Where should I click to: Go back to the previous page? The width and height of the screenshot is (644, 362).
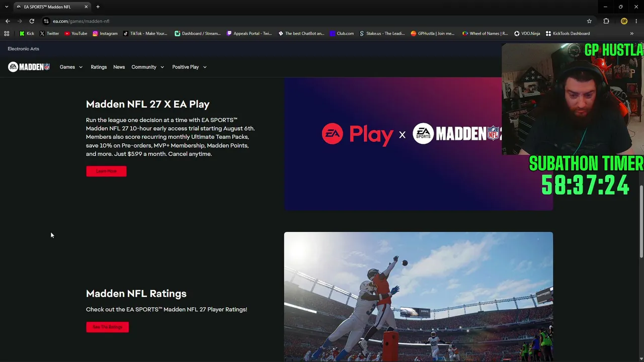[8, 21]
